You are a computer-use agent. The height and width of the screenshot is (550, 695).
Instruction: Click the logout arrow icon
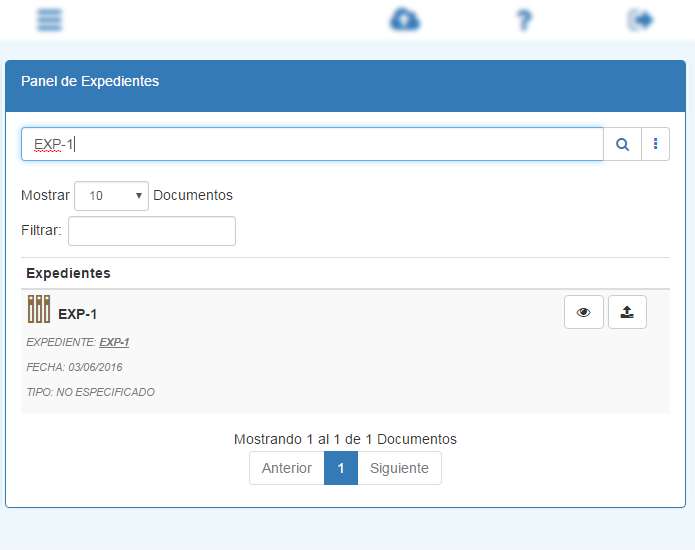(x=641, y=19)
